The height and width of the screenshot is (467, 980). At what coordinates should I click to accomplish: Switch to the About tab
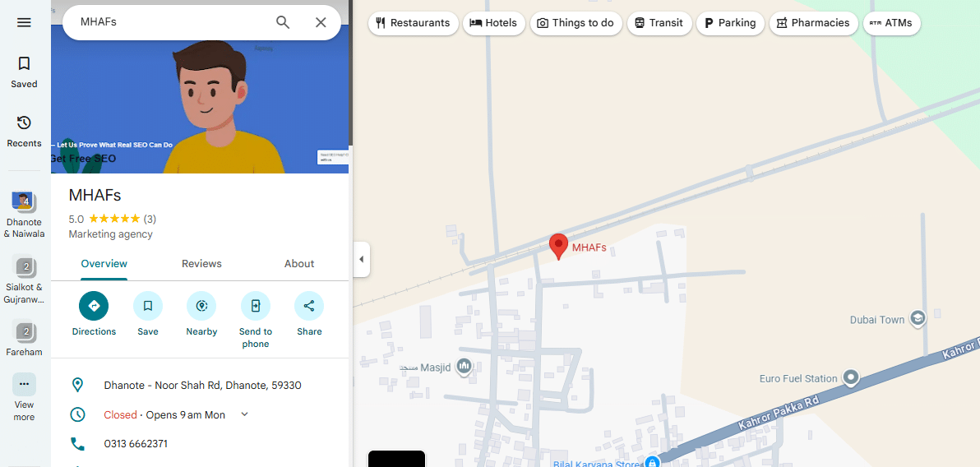tap(298, 264)
